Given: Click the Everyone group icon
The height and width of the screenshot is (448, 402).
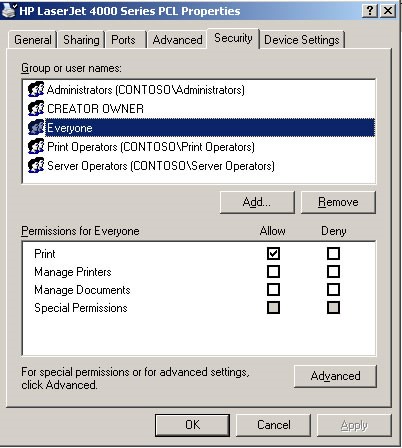Looking at the screenshot, I should 36,127.
